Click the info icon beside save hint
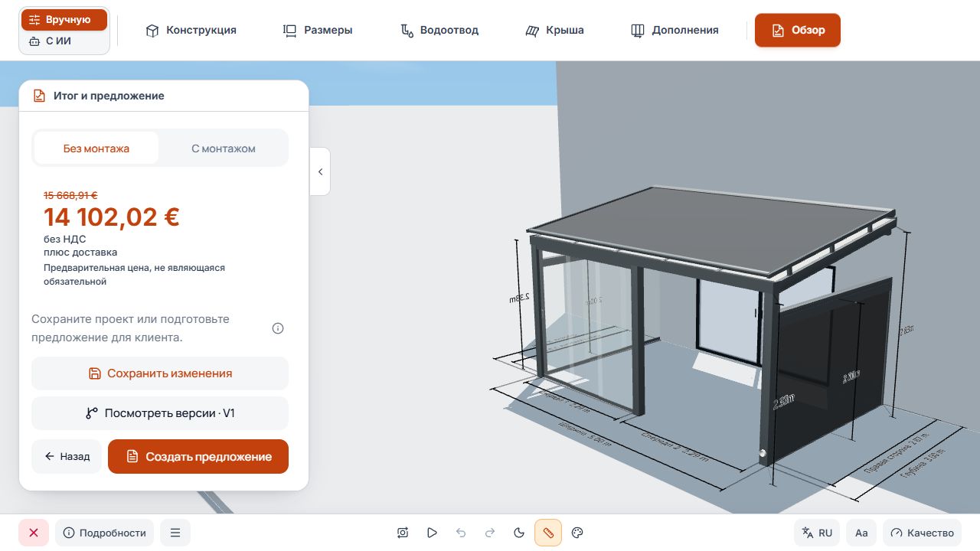Screen dimensions: 980x551 tap(278, 328)
